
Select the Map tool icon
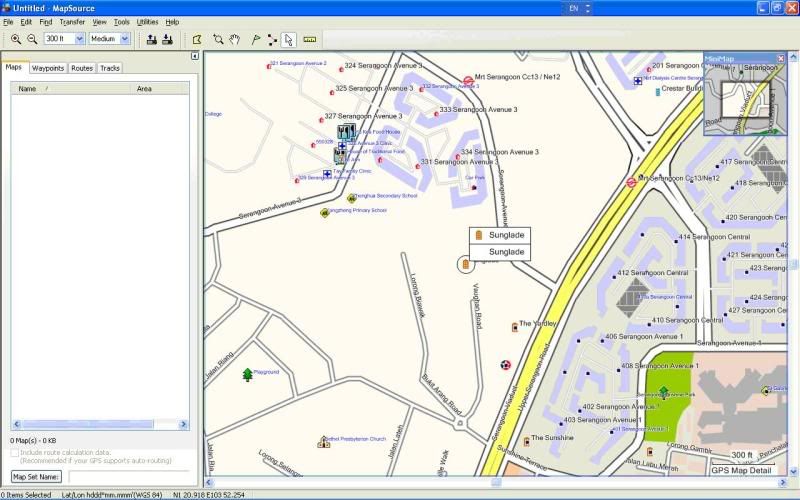tap(197, 39)
